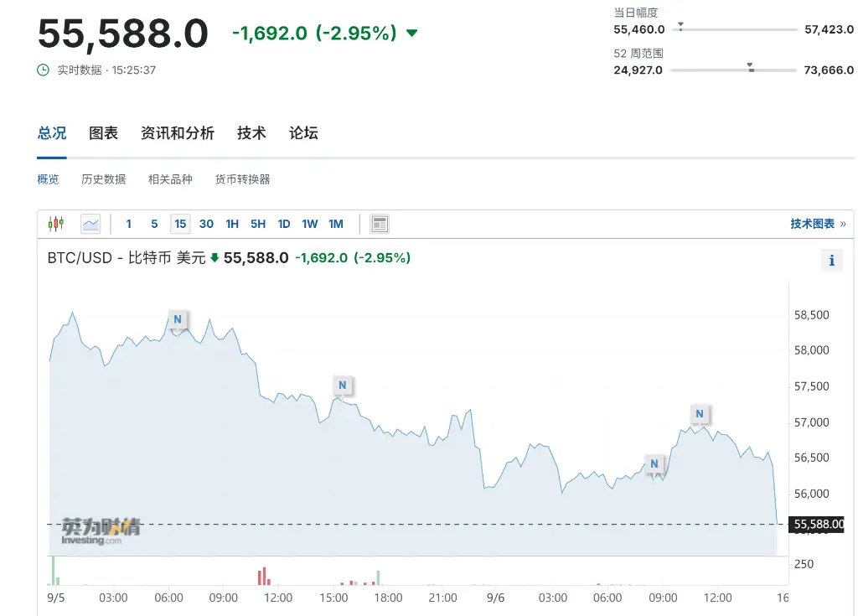Select the area chart style icon
This screenshot has width=858, height=616.
(x=90, y=223)
